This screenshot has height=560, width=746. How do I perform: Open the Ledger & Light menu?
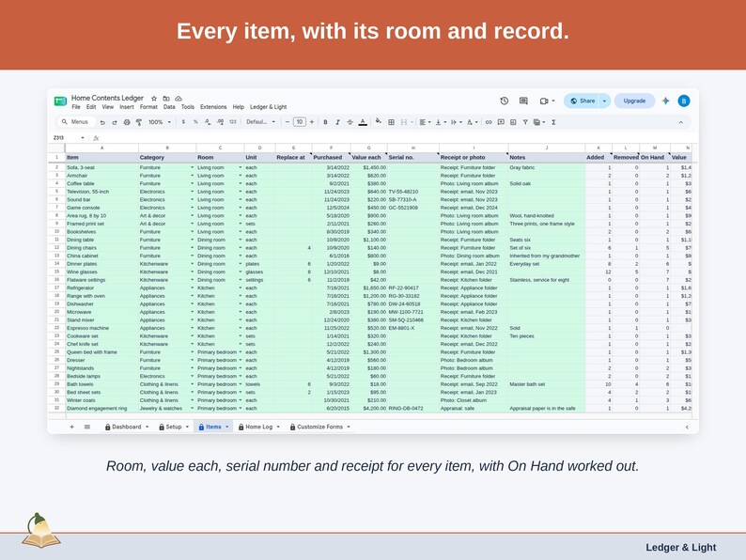[269, 107]
